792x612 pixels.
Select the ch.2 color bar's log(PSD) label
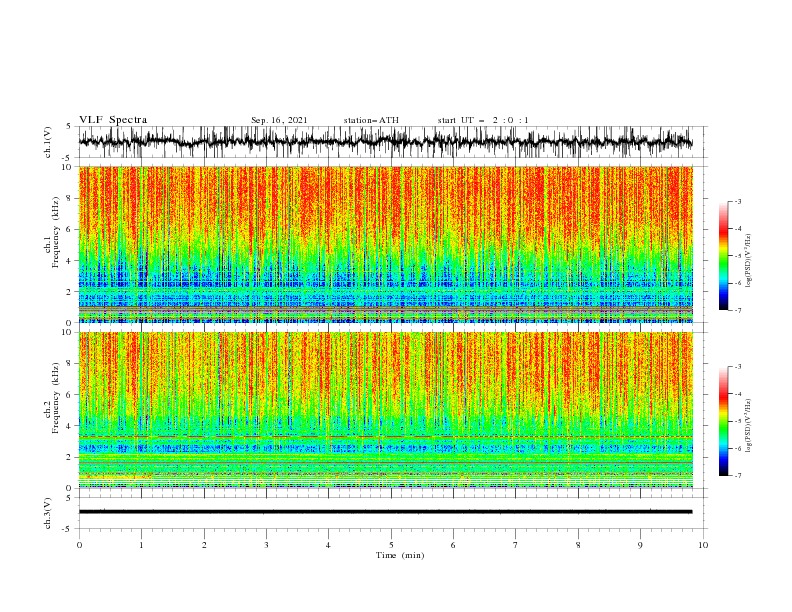(x=749, y=426)
